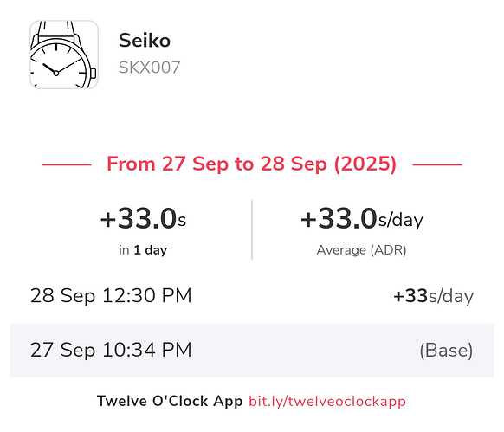Image resolution: width=504 pixels, height=432 pixels.
Task: Select the 27 Sep 10:34 PM base row
Action: pos(252,351)
